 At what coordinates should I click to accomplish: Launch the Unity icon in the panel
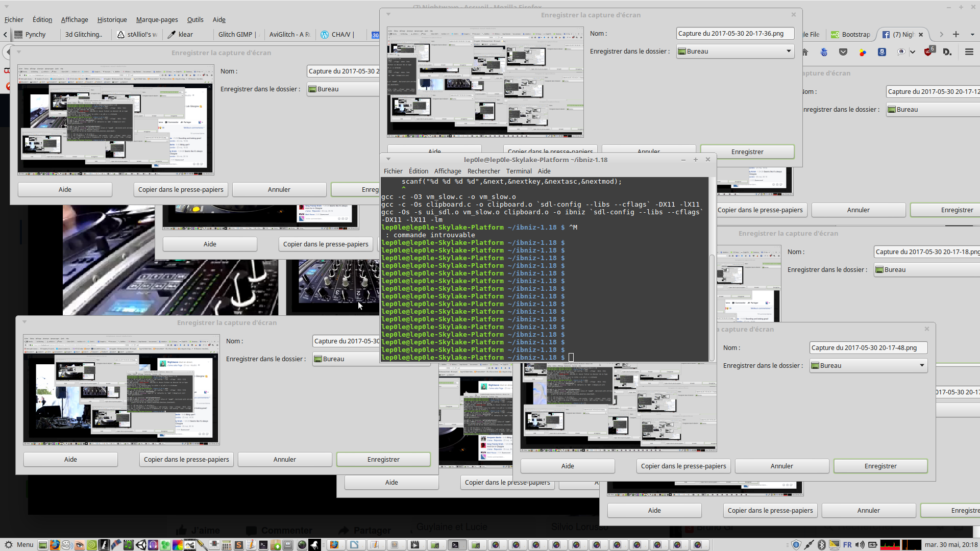(141, 545)
